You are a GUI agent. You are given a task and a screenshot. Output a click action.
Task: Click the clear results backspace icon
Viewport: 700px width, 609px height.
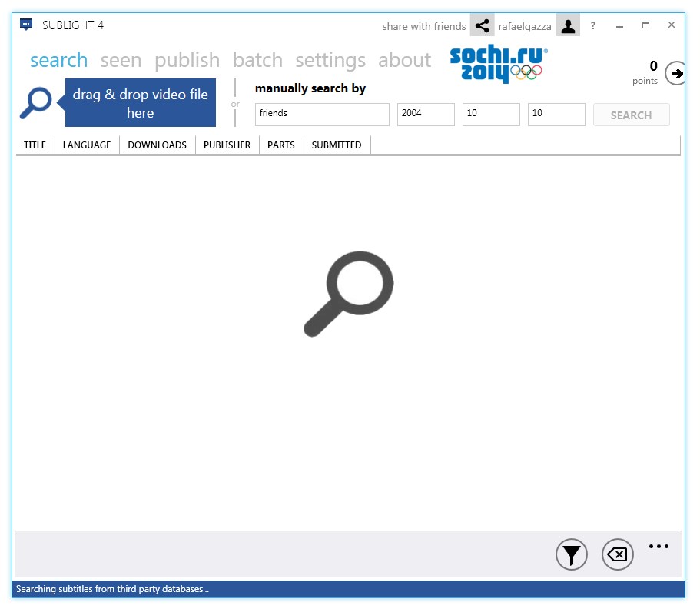pyautogui.click(x=617, y=554)
